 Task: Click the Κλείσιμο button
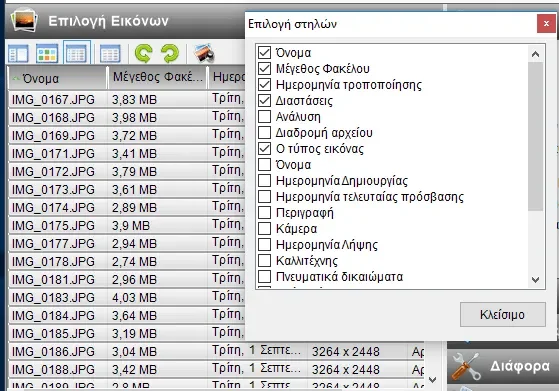(x=503, y=315)
